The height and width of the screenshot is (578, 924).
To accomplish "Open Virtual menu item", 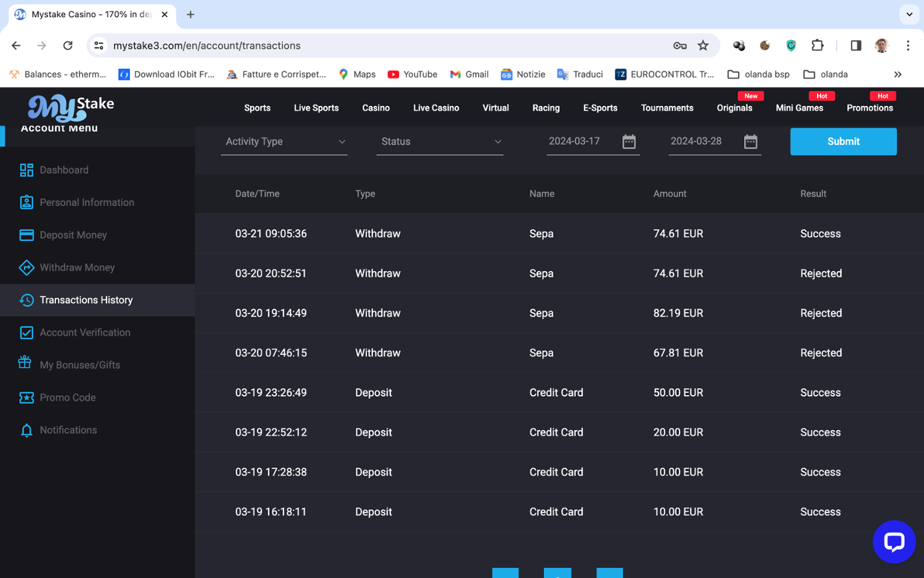I will [x=496, y=108].
